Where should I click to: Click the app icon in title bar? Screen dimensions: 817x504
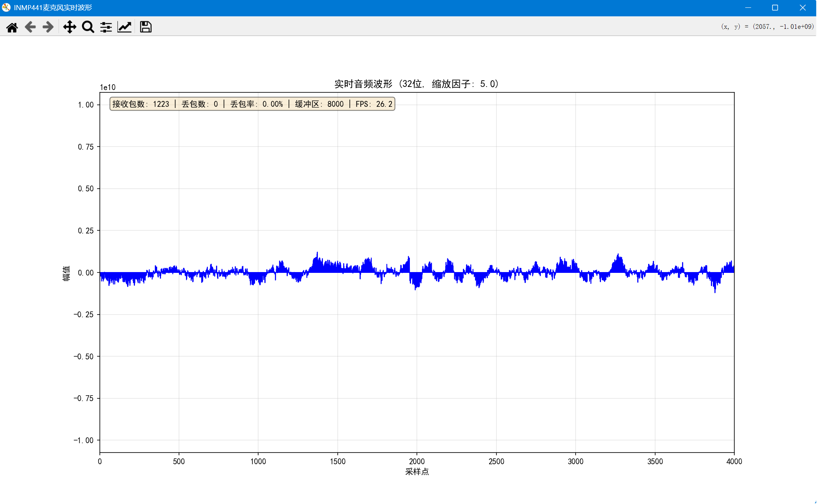pos(6,7)
